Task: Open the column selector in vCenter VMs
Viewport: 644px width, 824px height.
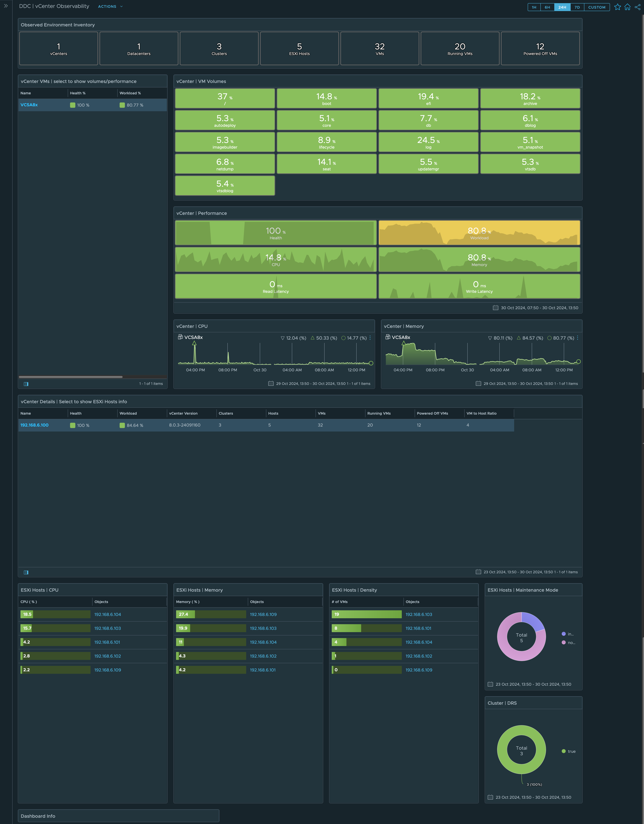Action: [x=26, y=384]
